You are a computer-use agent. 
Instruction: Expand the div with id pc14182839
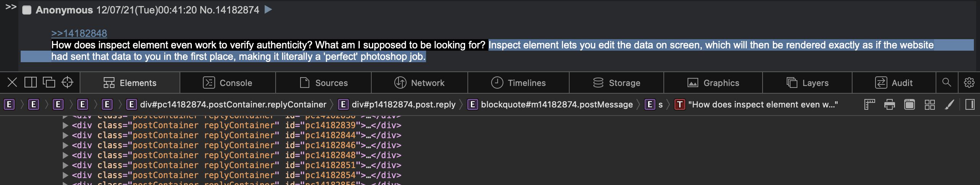pos(65,126)
